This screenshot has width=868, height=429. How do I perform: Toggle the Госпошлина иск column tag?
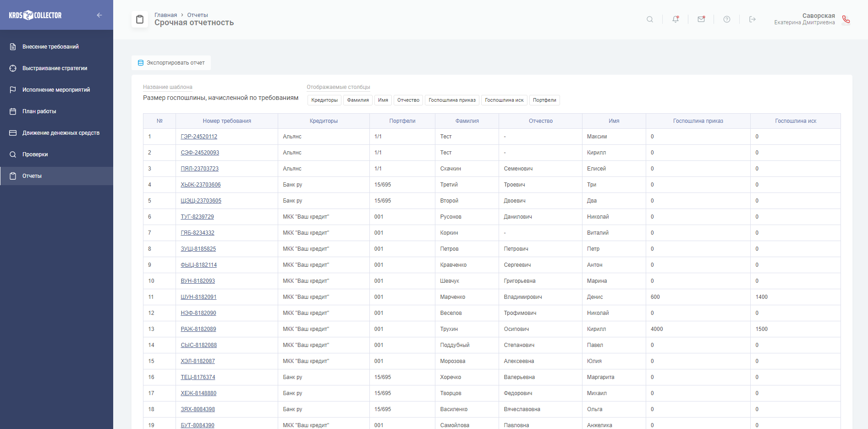(x=504, y=100)
